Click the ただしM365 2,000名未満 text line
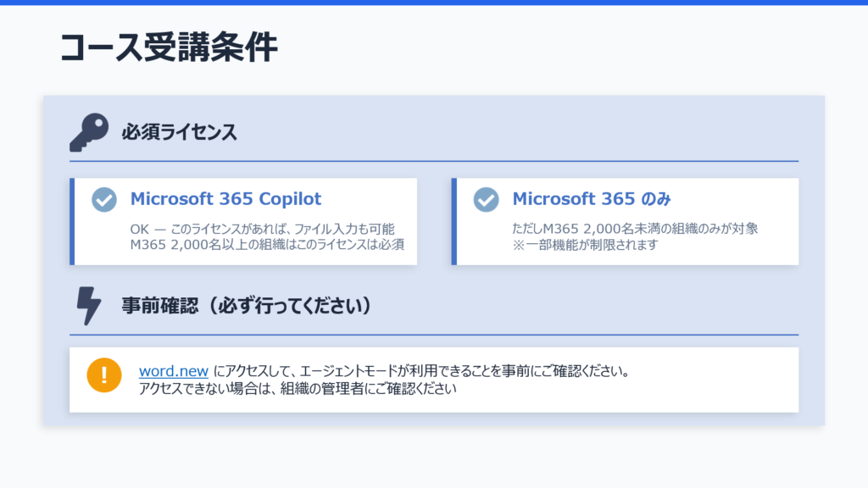 pos(635,230)
